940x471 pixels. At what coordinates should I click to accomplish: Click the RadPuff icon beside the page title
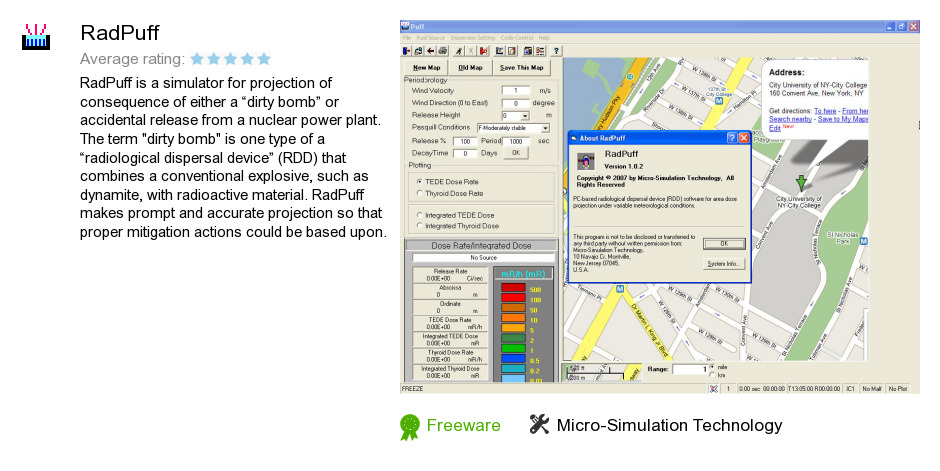pos(36,37)
